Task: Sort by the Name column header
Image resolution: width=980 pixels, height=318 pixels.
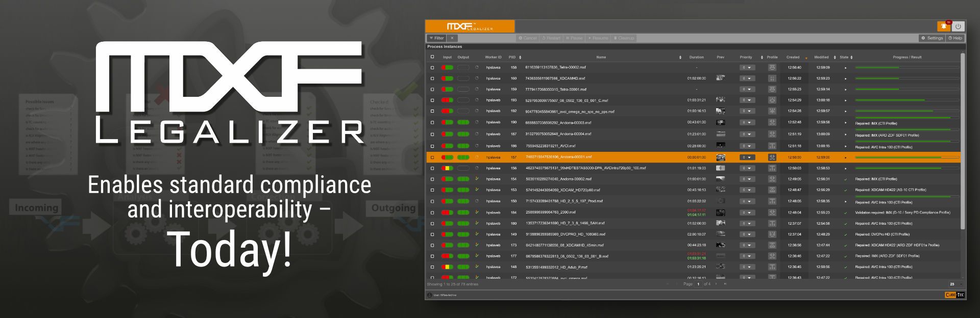Action: [x=601, y=57]
